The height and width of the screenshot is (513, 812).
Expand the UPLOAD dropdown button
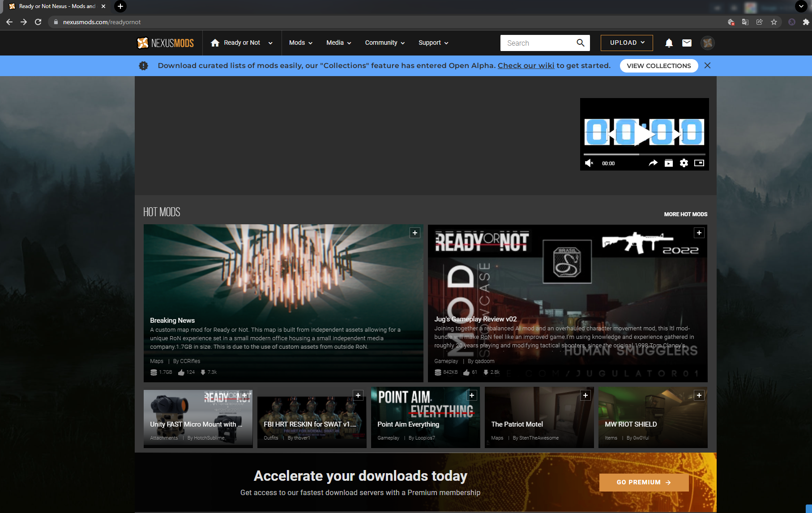point(627,43)
